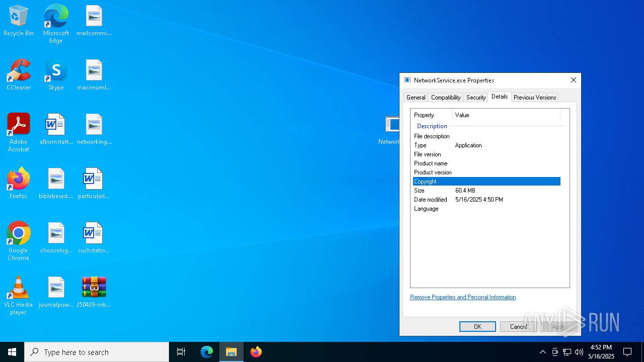Screen dimensions: 644x362
Task: Click the Value column header
Action: point(506,115)
